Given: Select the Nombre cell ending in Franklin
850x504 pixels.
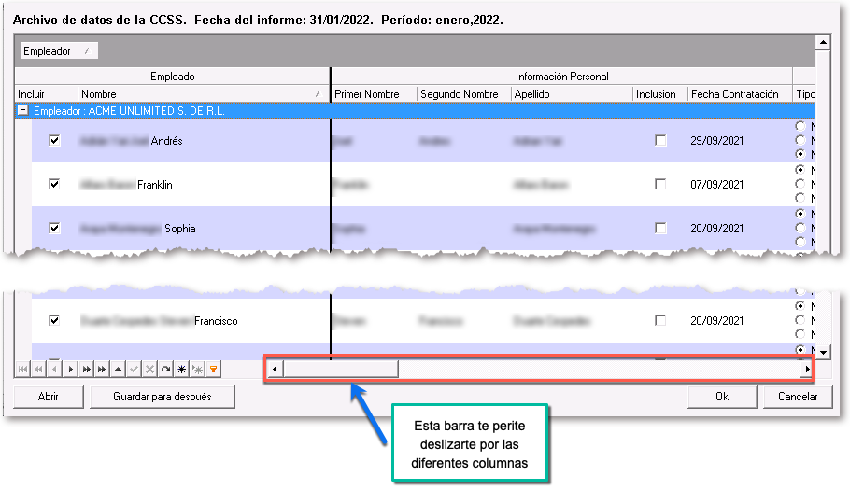Looking at the screenshot, I should click(x=204, y=185).
